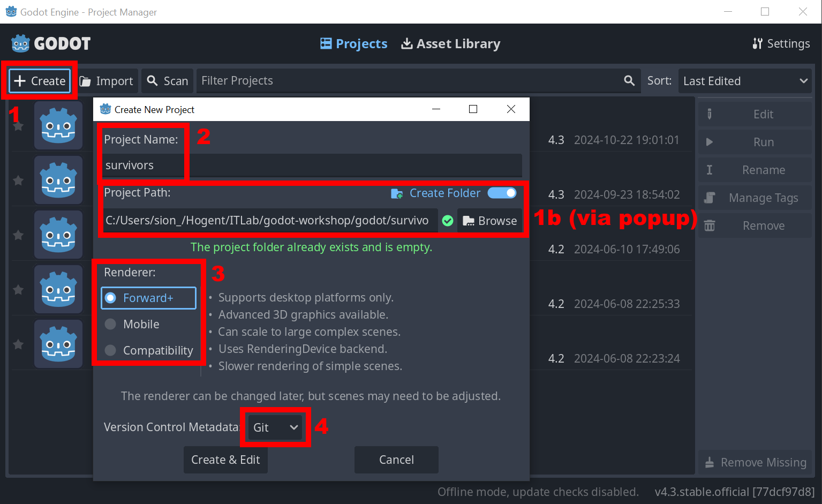Click the Scan magnifier button
This screenshot has height=504, width=822.
click(168, 81)
